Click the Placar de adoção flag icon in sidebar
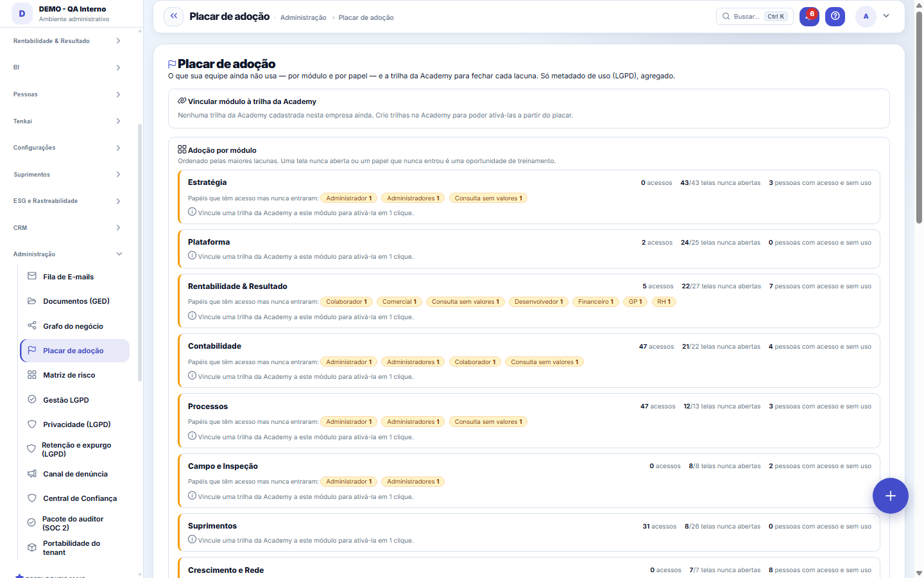This screenshot has height=578, width=924. (x=32, y=350)
